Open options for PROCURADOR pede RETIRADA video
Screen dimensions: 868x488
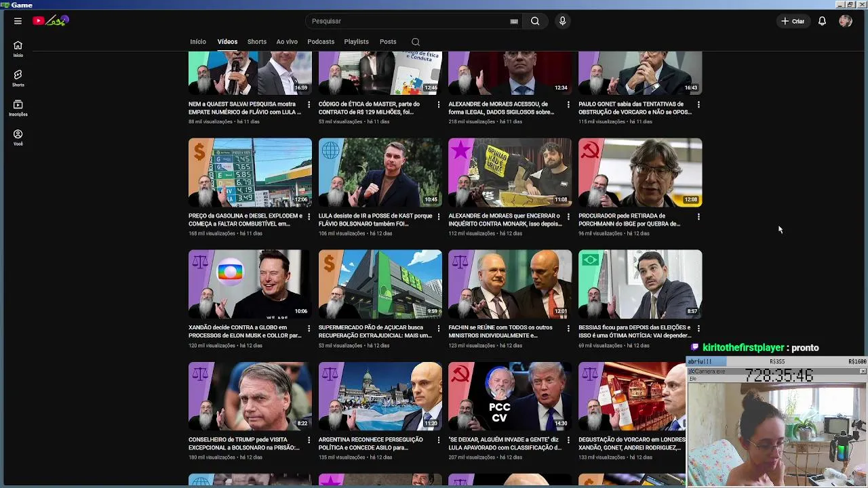click(x=698, y=216)
